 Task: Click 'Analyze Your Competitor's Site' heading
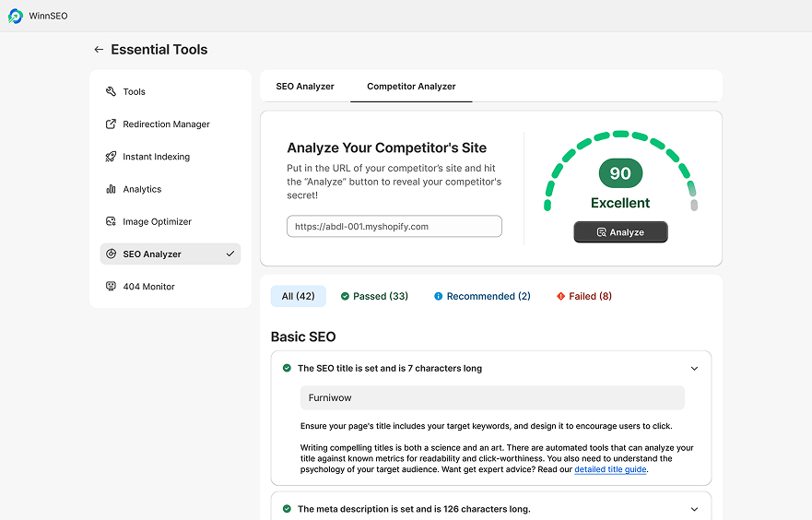point(387,148)
